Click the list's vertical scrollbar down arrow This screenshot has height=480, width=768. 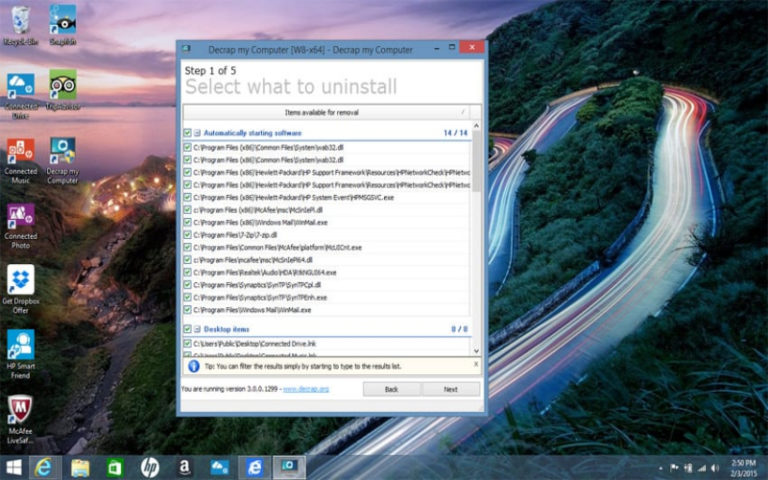(476, 351)
